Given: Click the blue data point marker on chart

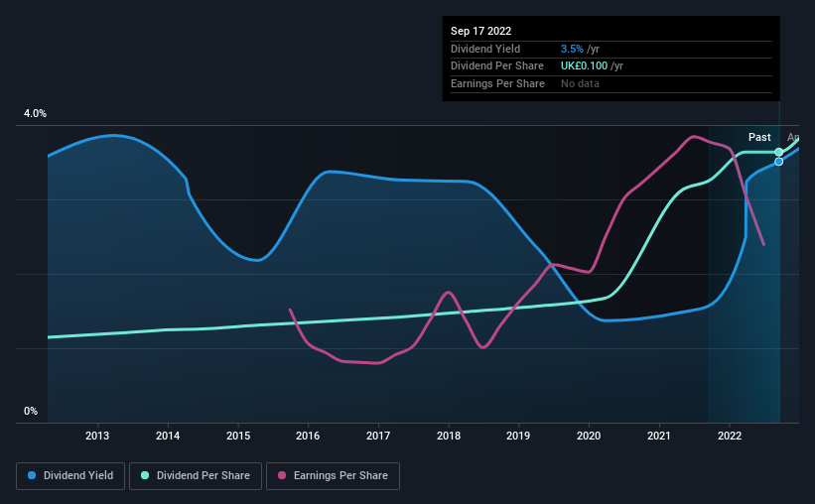Looking at the screenshot, I should click(778, 162).
